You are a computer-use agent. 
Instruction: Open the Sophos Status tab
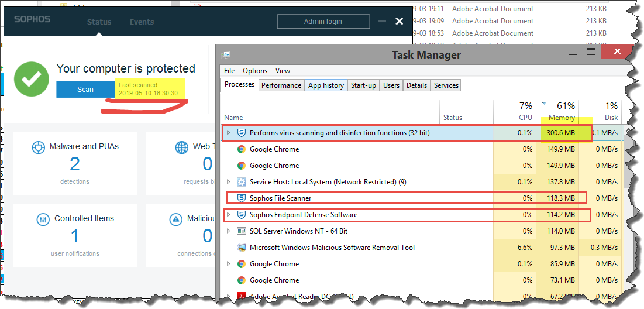(x=99, y=22)
